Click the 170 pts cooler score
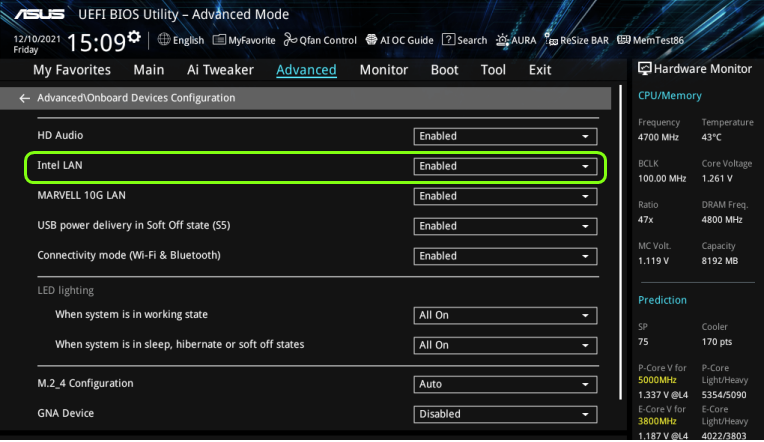Viewport: 764px width, 442px height. (x=716, y=342)
